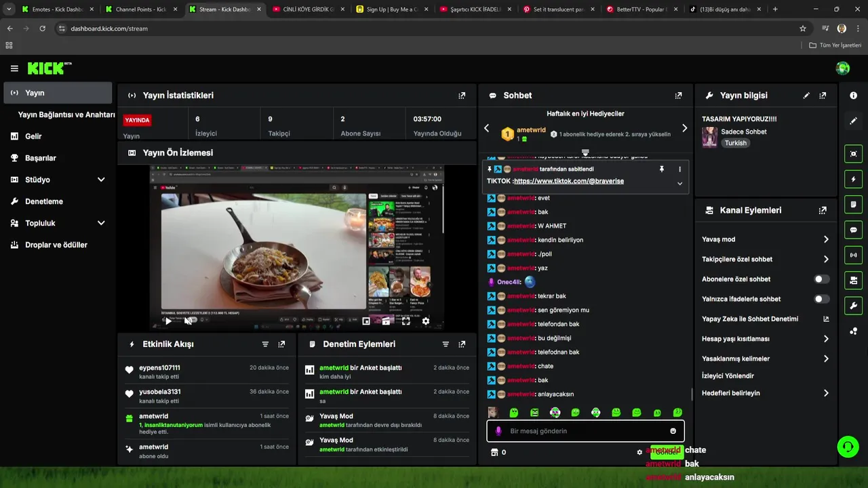868x488 pixels.
Task: Toggle channel actions icon in right rail
Action: pos(853,280)
